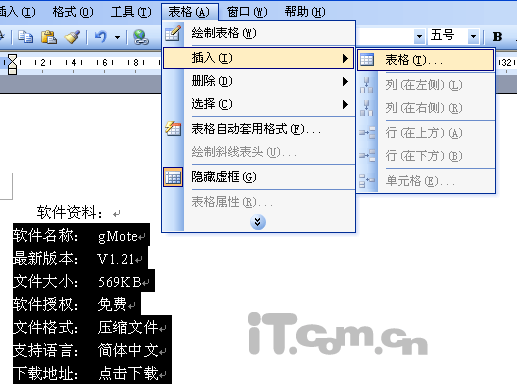Screen dimensions: 517x384
Task: Click the insert hyperlink globe icon
Action: 140,37
